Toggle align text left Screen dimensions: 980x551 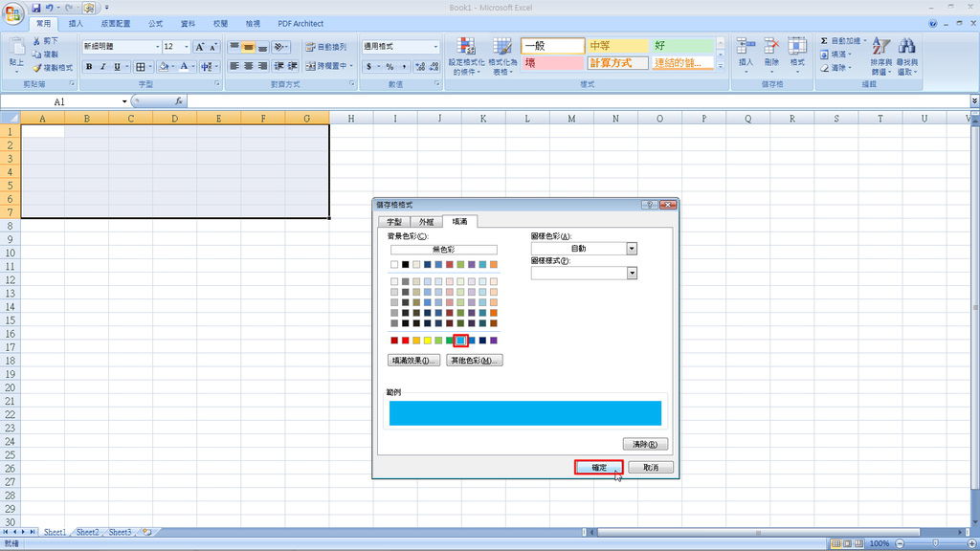tap(234, 66)
